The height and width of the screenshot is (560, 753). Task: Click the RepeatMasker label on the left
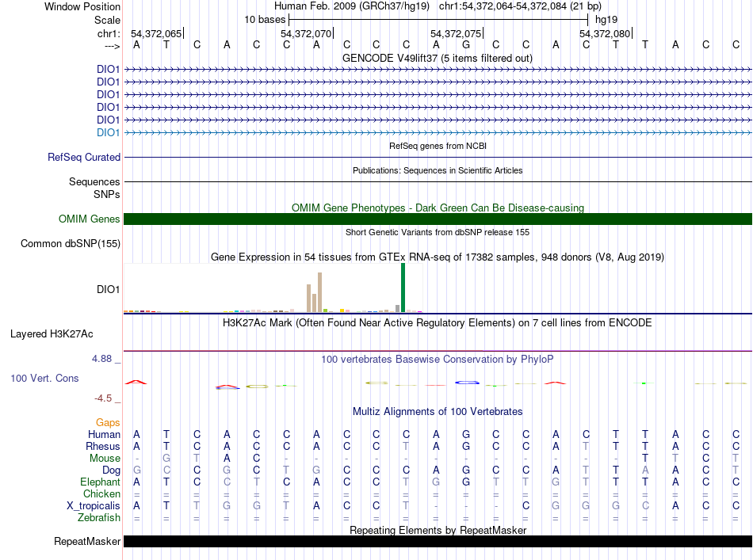tap(87, 542)
